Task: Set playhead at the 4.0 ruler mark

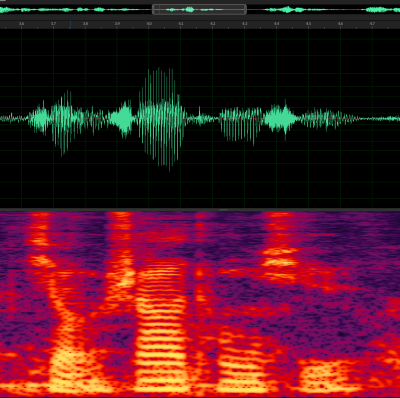Action: click(149, 24)
